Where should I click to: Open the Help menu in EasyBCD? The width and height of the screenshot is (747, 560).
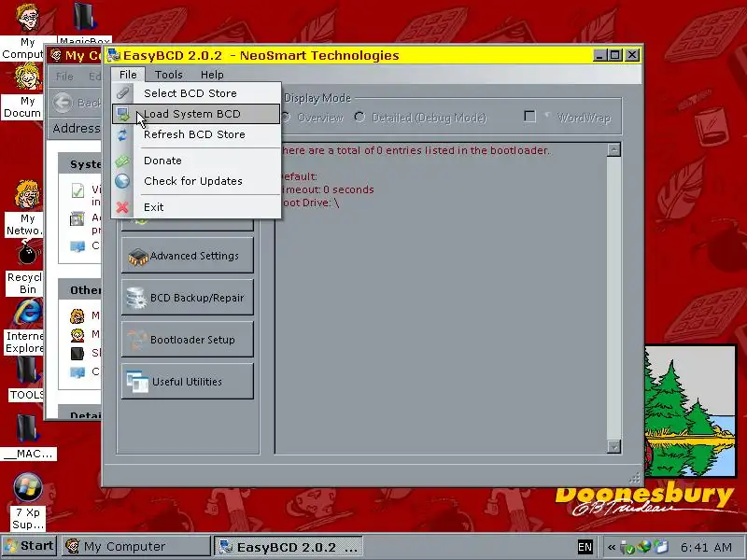tap(212, 75)
